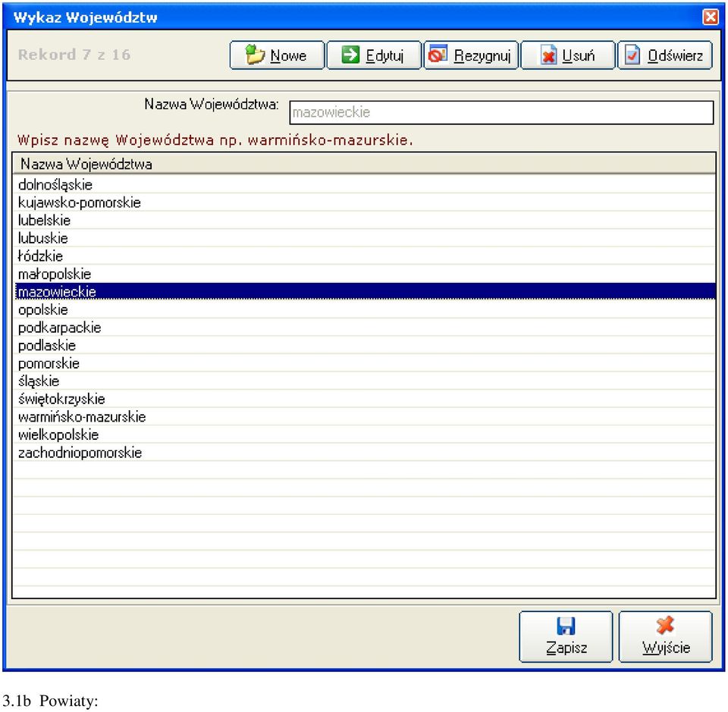This screenshot has height=712, width=728.
Task: Select the zachodniopomorskie row
Action: (x=365, y=453)
